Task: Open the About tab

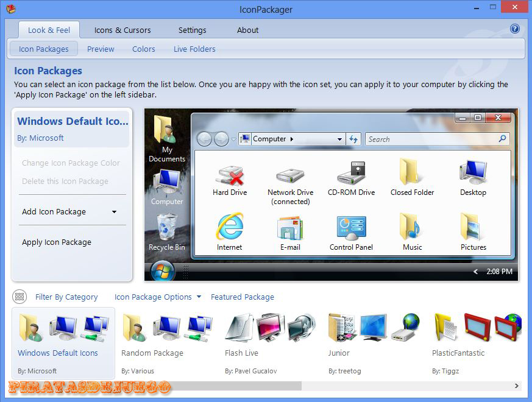Action: point(247,30)
